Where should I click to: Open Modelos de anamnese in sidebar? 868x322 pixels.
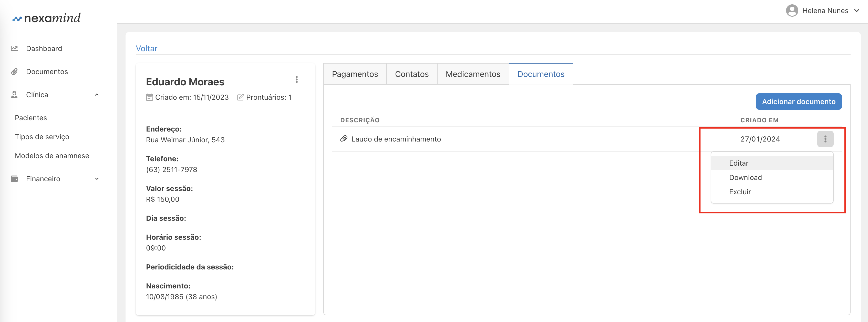(52, 156)
